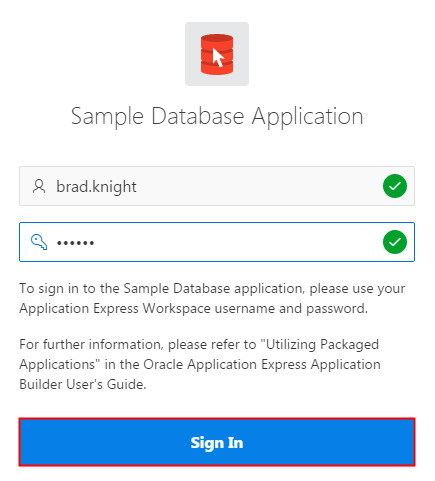Click the green checkmark beside brad.knight

click(395, 186)
